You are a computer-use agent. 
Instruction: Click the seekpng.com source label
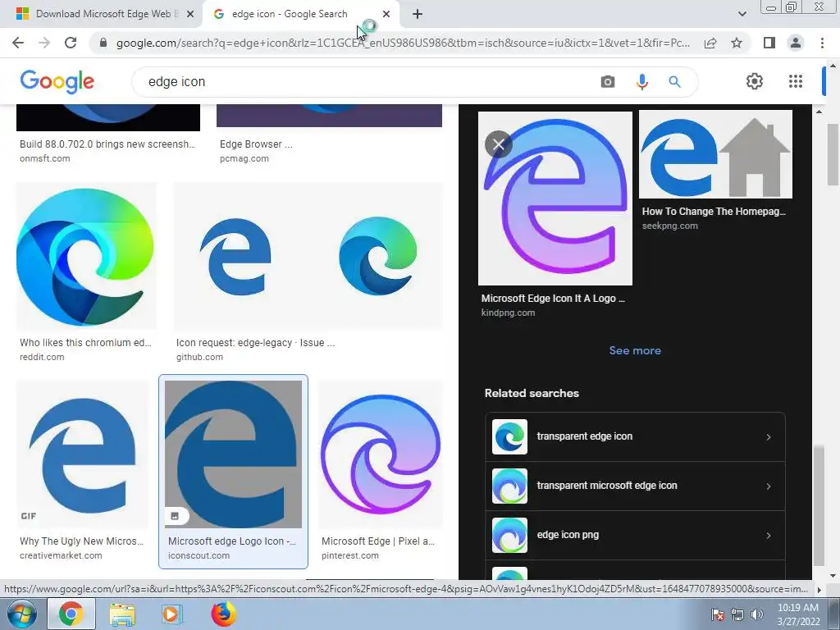(x=669, y=226)
